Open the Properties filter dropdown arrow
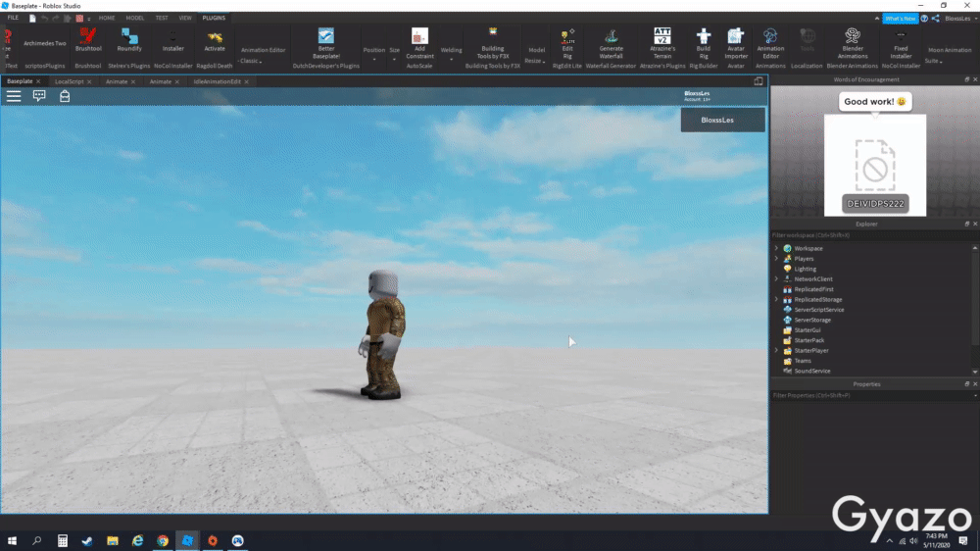 pyautogui.click(x=975, y=395)
